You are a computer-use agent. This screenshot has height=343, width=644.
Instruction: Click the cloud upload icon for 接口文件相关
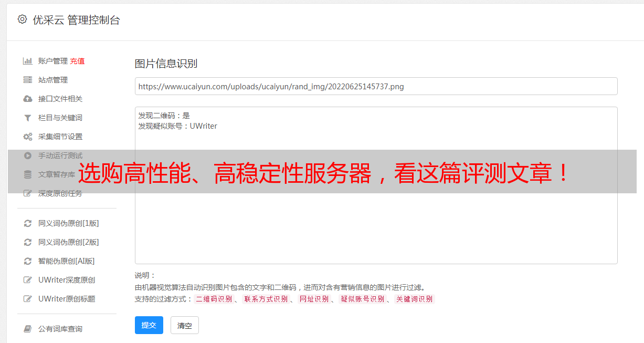click(x=28, y=99)
